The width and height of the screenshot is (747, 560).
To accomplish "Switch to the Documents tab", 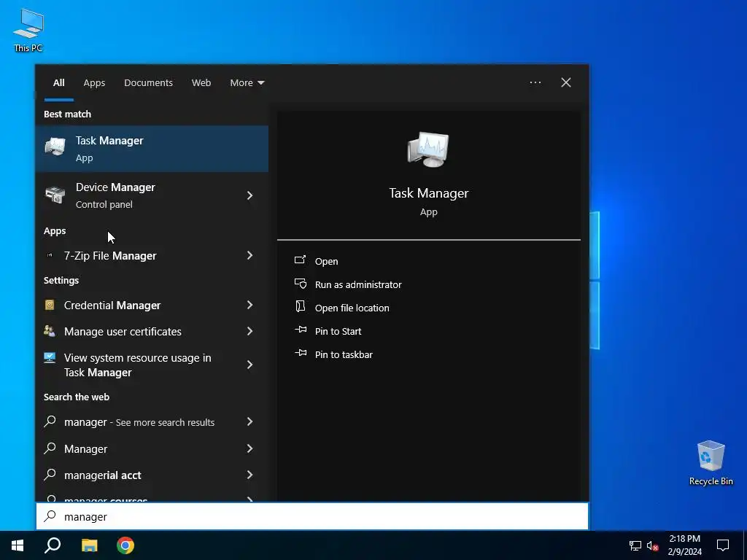I will (149, 83).
